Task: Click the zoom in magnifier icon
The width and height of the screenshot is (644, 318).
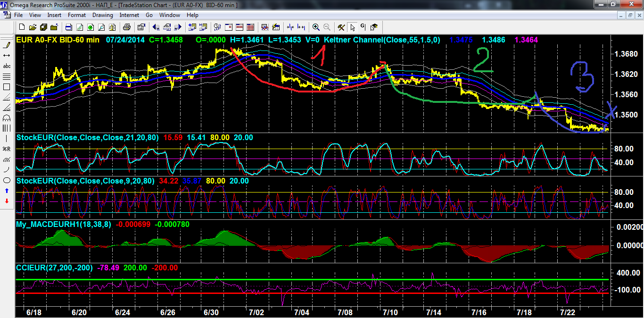Action: click(x=316, y=27)
